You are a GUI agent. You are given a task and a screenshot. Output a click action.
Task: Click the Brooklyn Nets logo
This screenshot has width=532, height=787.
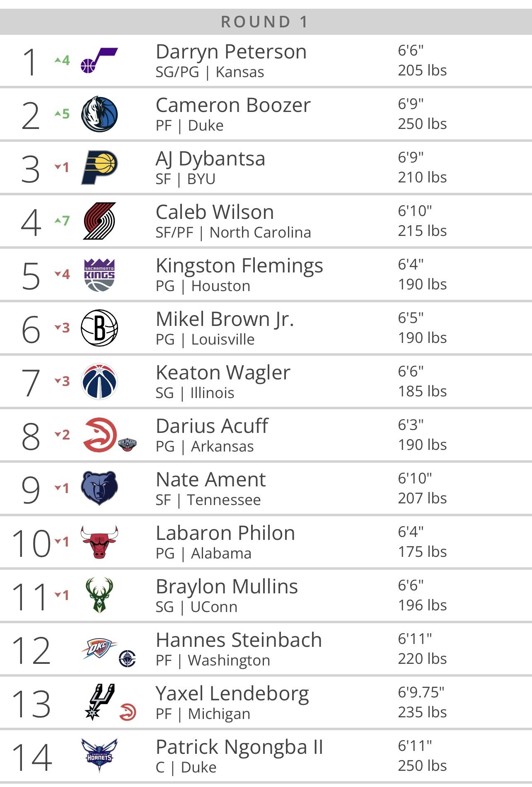pyautogui.click(x=99, y=328)
